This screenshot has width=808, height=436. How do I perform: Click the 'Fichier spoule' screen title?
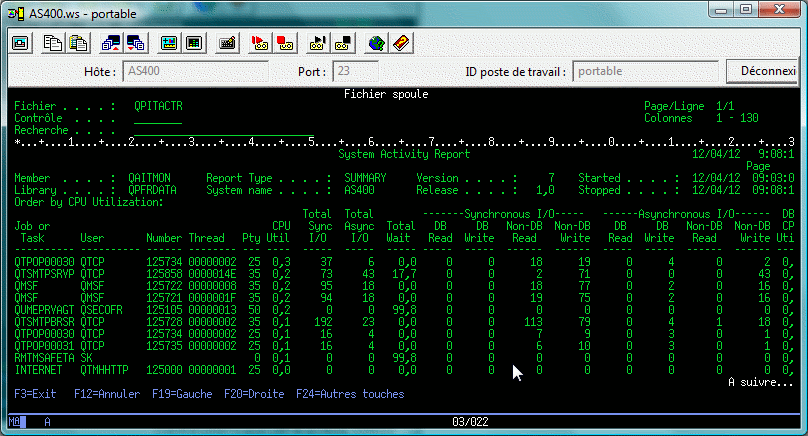[x=386, y=94]
